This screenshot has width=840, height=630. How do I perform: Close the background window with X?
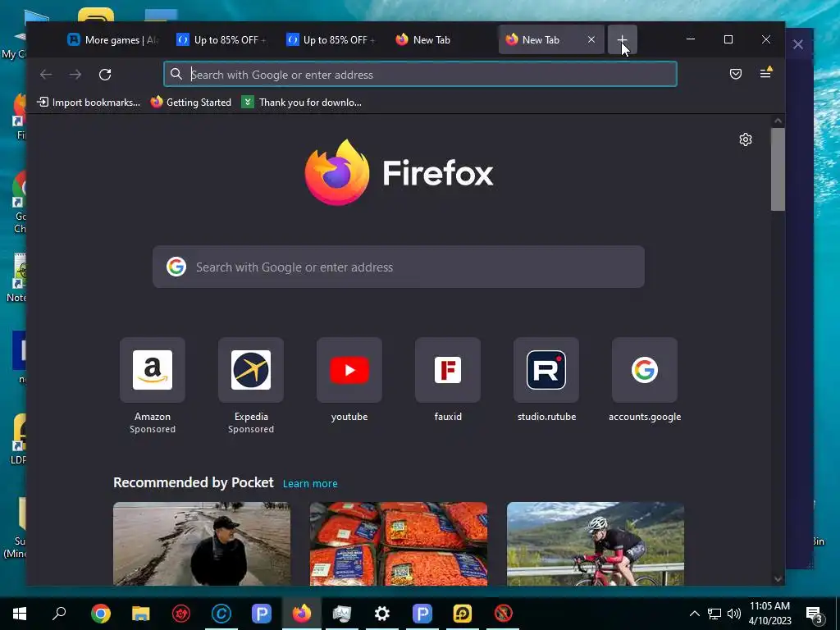click(797, 44)
